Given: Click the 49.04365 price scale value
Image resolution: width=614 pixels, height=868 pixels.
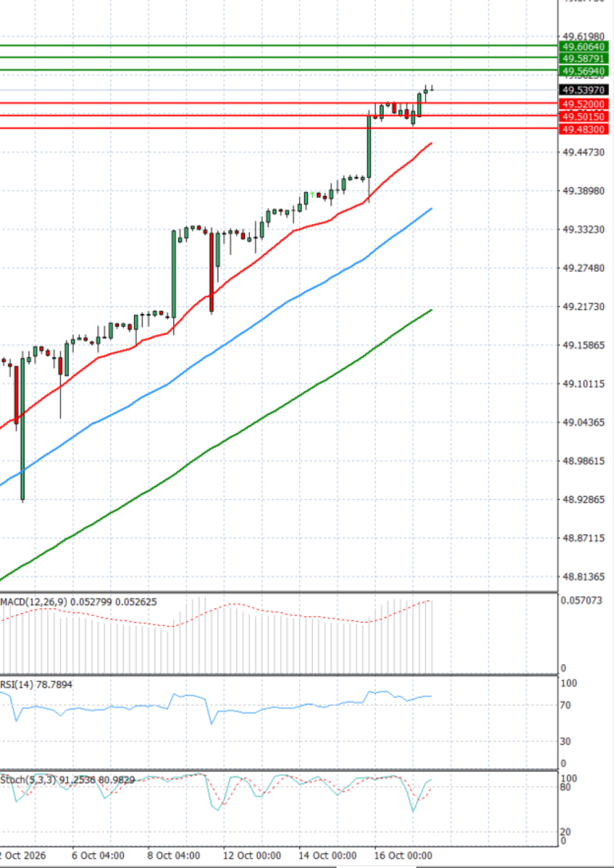Looking at the screenshot, I should [583, 423].
